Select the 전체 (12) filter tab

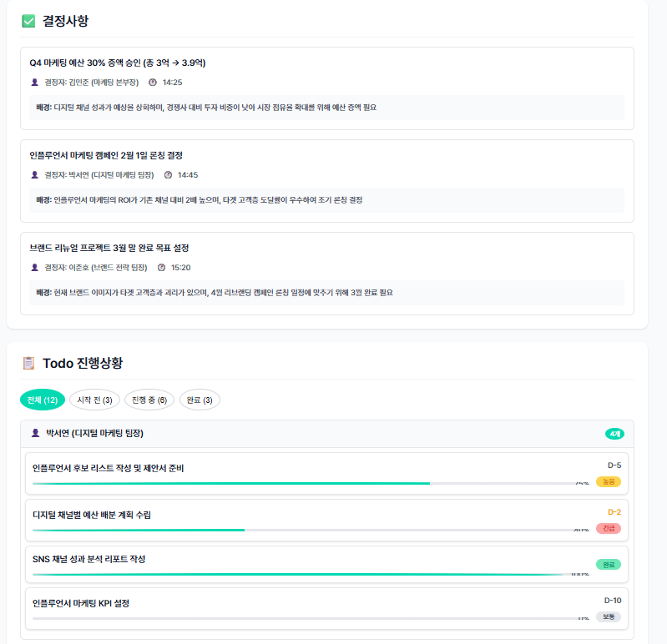pyautogui.click(x=42, y=400)
